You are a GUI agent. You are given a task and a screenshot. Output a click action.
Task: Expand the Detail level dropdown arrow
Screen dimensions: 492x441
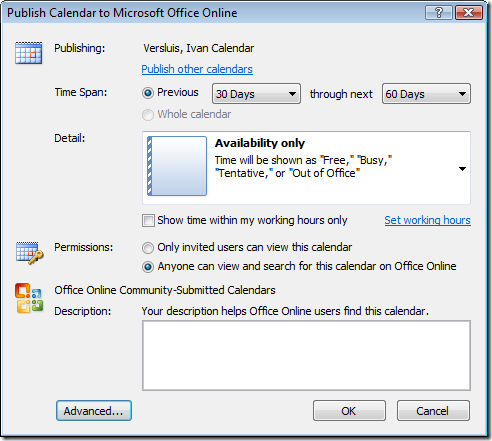[x=462, y=169]
